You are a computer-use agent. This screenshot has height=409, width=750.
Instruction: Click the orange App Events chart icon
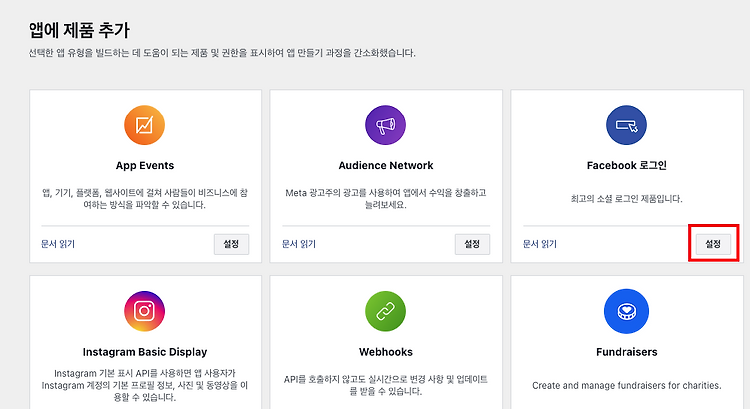click(144, 125)
